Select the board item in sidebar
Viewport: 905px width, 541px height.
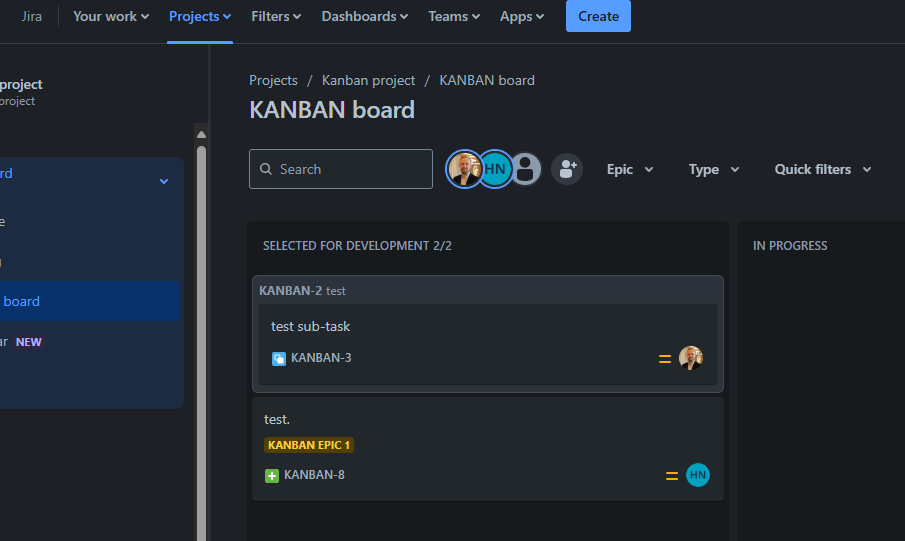90,301
